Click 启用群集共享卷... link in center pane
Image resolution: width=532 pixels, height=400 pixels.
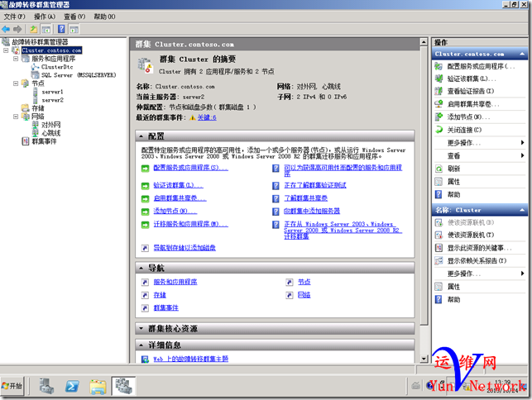pyautogui.click(x=180, y=198)
